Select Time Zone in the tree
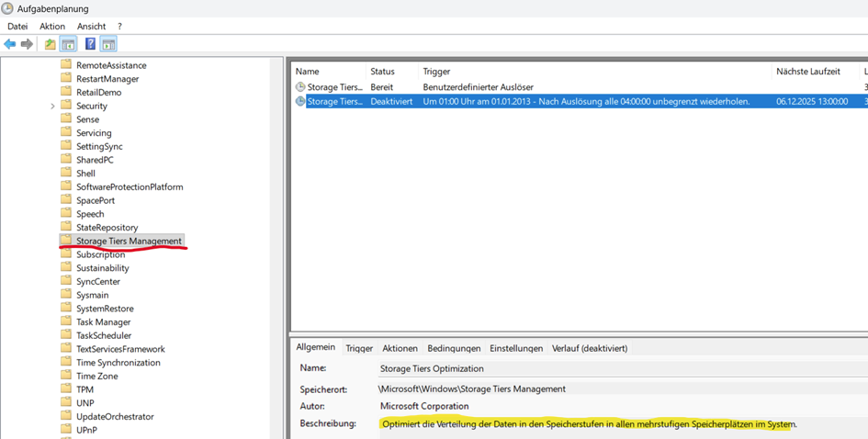This screenshot has height=439, width=868. point(96,376)
